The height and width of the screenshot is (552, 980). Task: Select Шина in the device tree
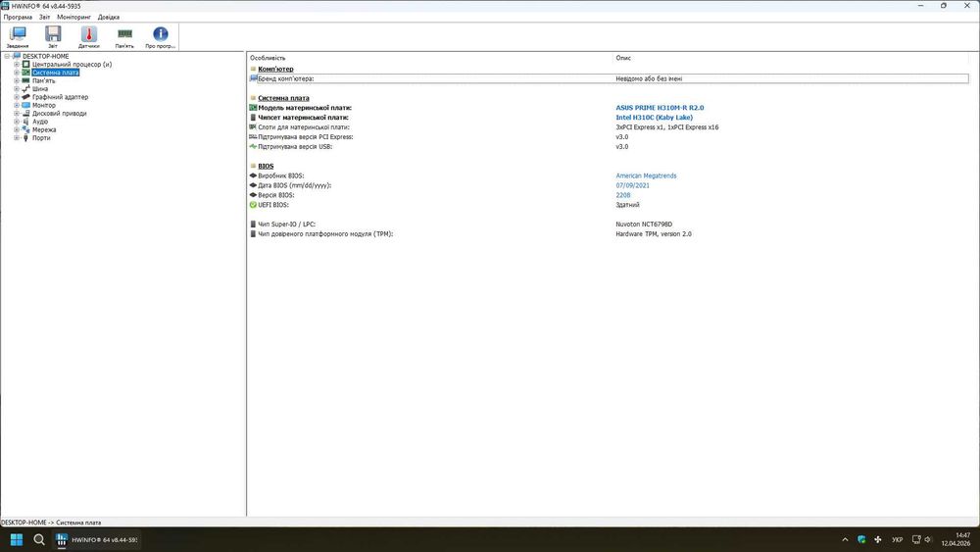tap(40, 89)
